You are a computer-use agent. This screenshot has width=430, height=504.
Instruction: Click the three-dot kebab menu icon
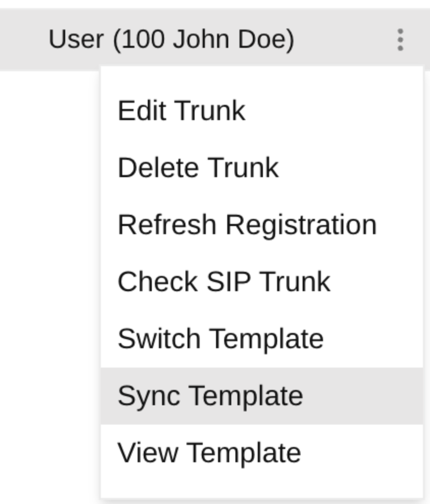[400, 40]
